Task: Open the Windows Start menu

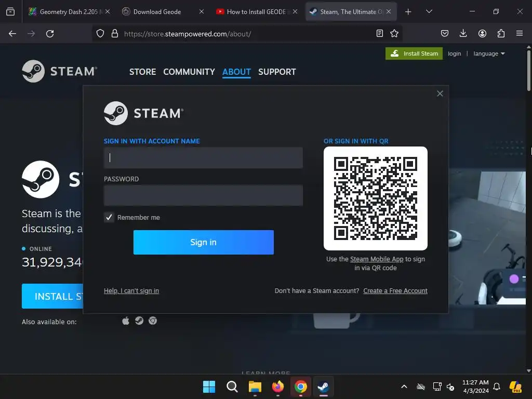Action: (209, 387)
